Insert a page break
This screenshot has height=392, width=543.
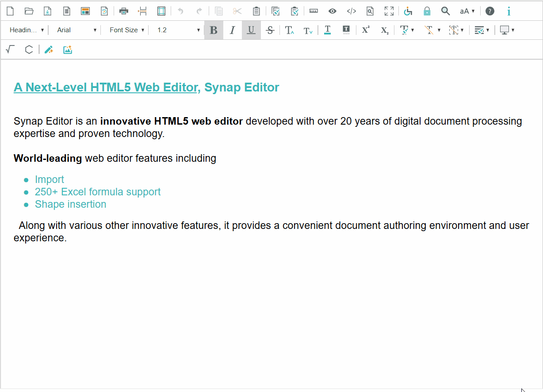[142, 11]
